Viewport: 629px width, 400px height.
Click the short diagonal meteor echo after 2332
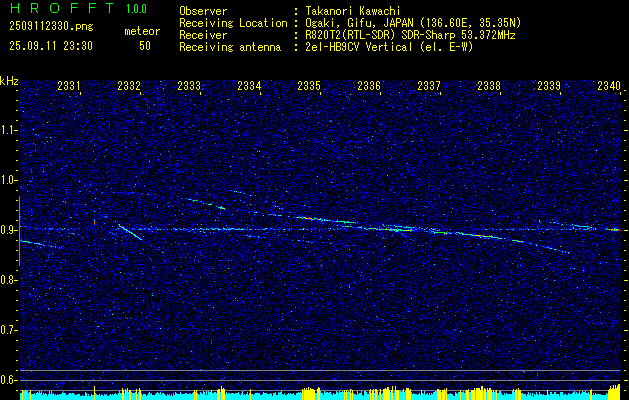130,232
